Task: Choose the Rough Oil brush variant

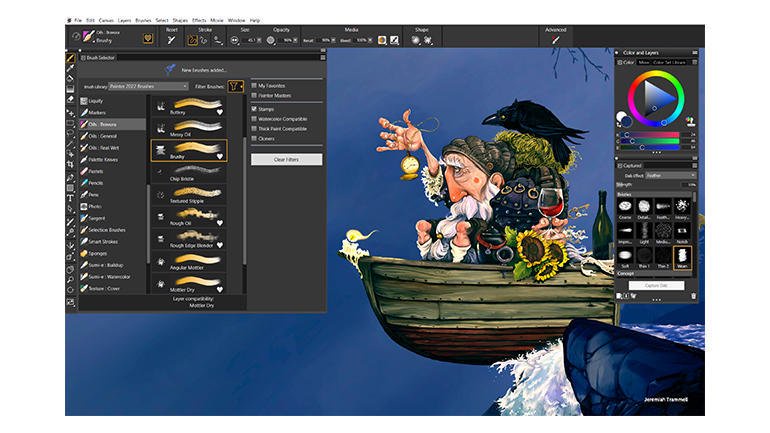Action: click(188, 215)
